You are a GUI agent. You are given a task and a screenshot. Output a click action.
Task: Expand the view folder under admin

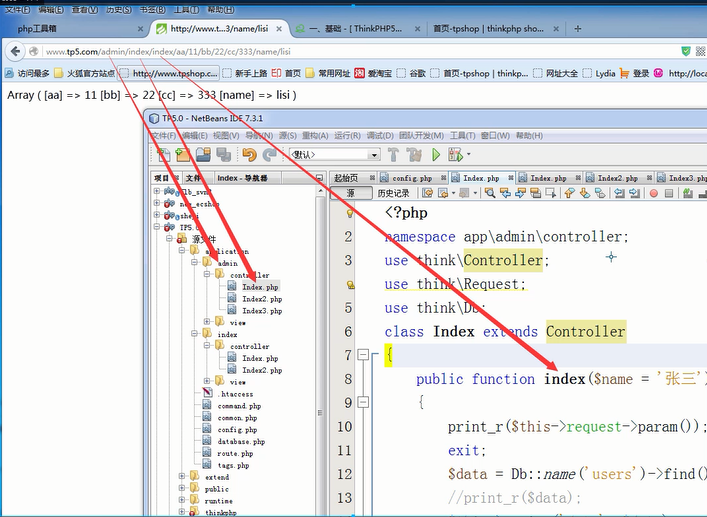pyautogui.click(x=207, y=321)
